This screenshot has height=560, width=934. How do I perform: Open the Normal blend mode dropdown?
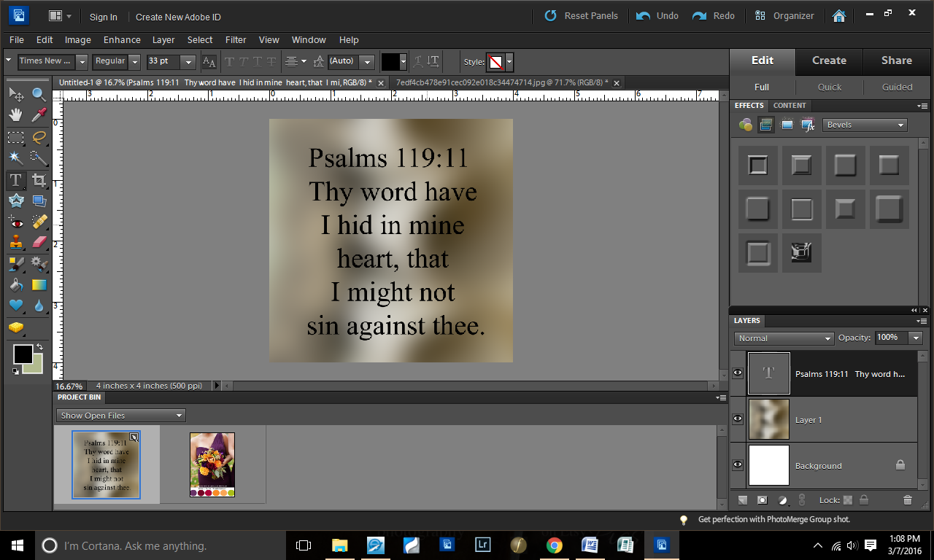pos(784,338)
